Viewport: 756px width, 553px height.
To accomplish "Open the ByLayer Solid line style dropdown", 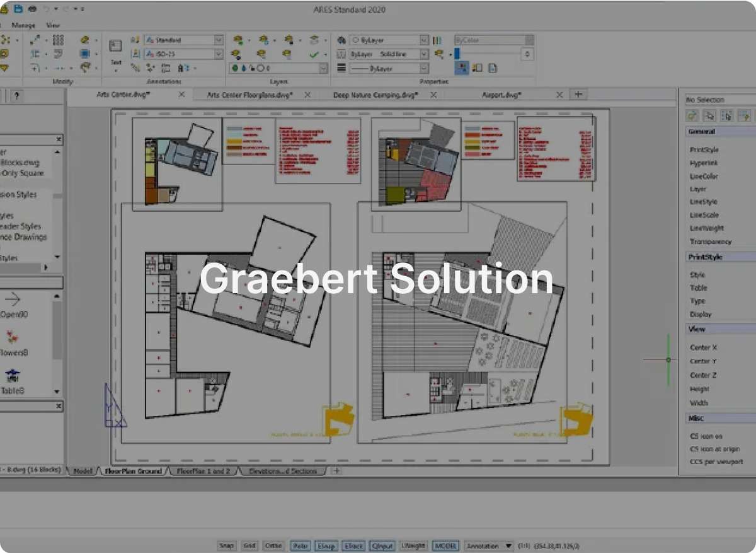I will coord(389,54).
